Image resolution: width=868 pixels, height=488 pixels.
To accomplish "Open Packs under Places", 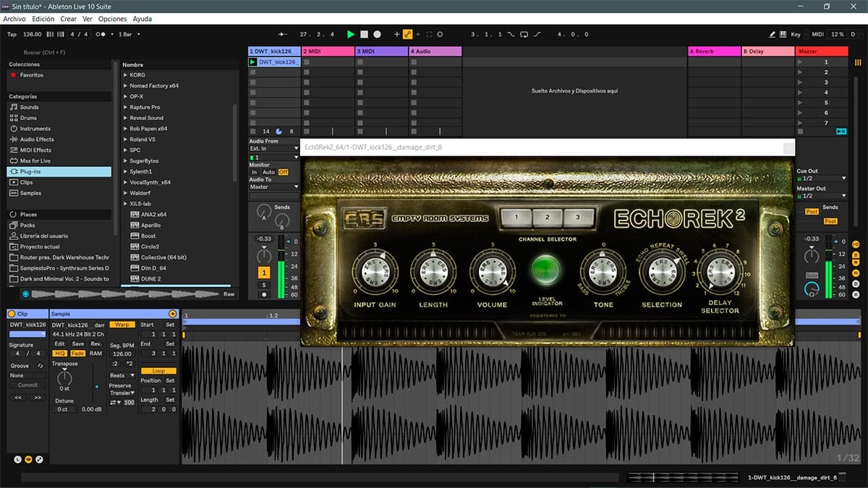I will click(x=27, y=225).
